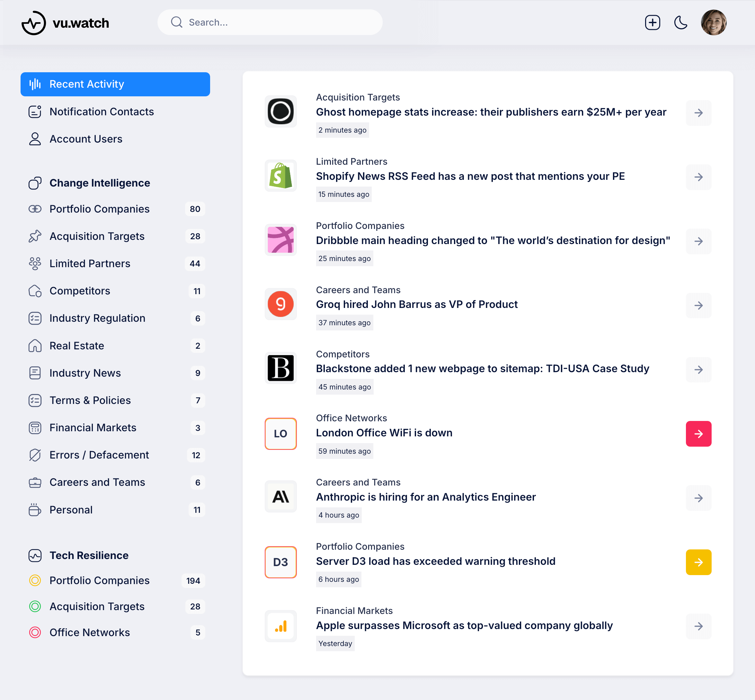Screen dimensions: 755x700
Task: Click the Anthropic logo icon
Action: pyautogui.click(x=280, y=497)
